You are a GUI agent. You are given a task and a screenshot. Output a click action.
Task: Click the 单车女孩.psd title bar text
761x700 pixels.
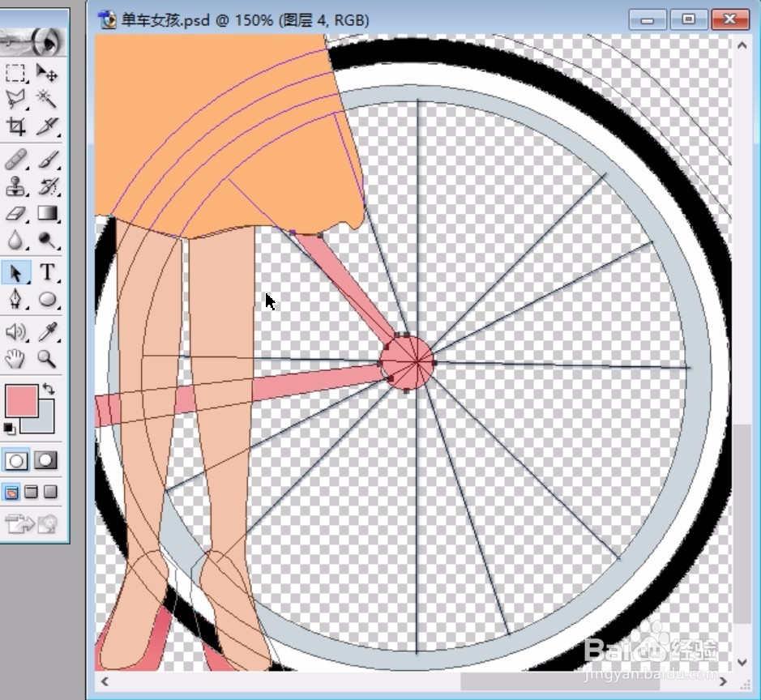[x=245, y=20]
